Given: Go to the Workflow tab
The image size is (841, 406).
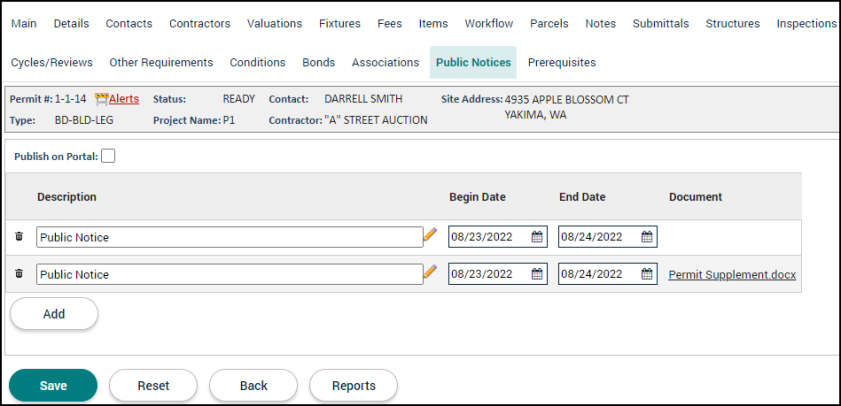Looking at the screenshot, I should pos(489,24).
